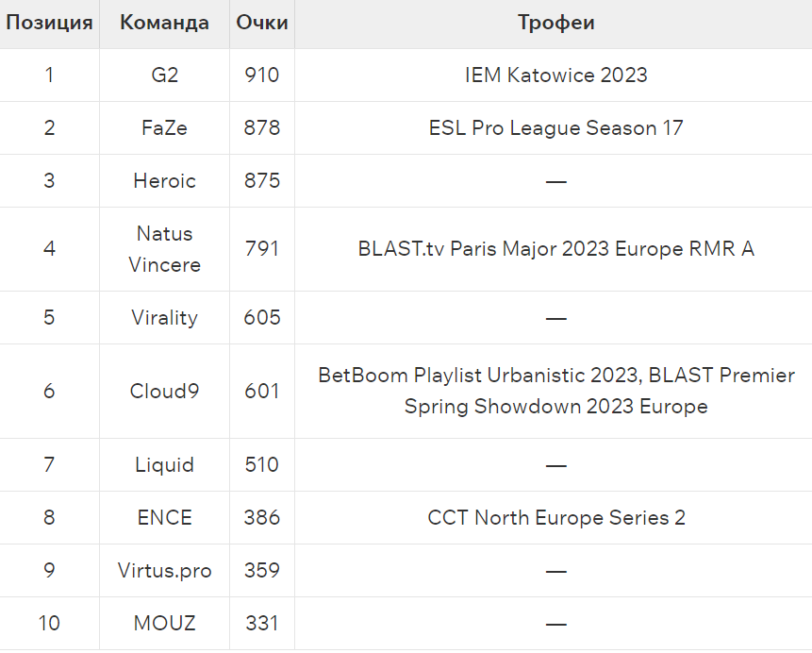Viewport: 812px width, 653px height.
Task: Click CCT North Europe Series 2 text
Action: tap(555, 518)
